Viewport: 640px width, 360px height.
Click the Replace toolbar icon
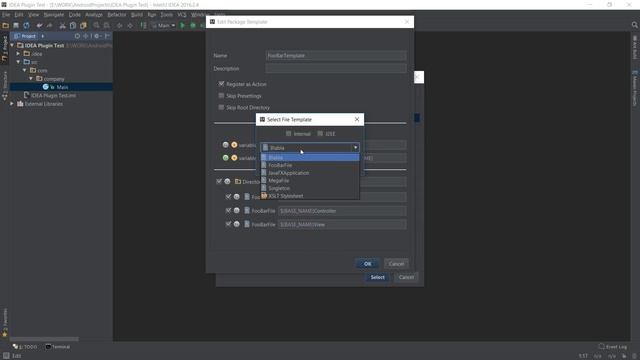(x=107, y=25)
